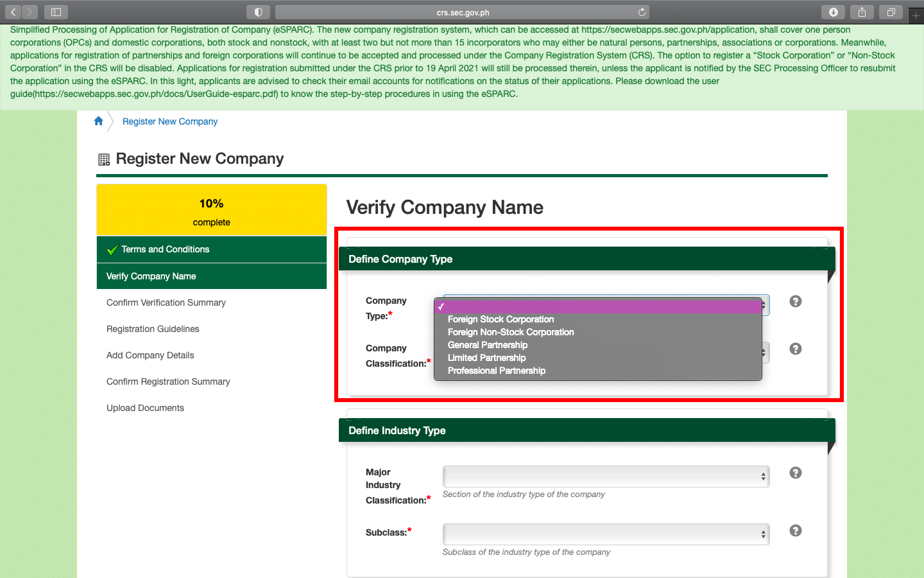Pick Limited Partnership from the dropdown
Image resolution: width=924 pixels, height=578 pixels.
(x=486, y=358)
